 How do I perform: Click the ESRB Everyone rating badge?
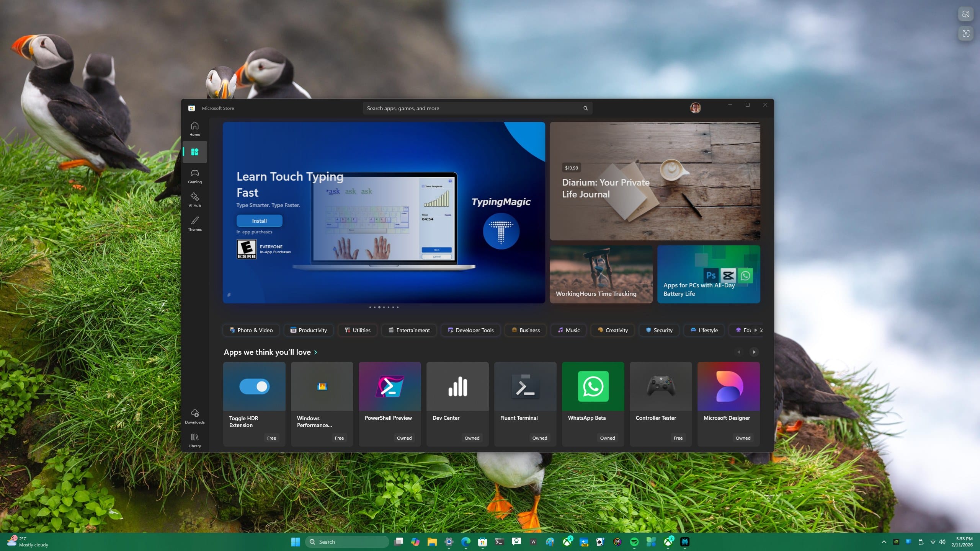(x=247, y=249)
